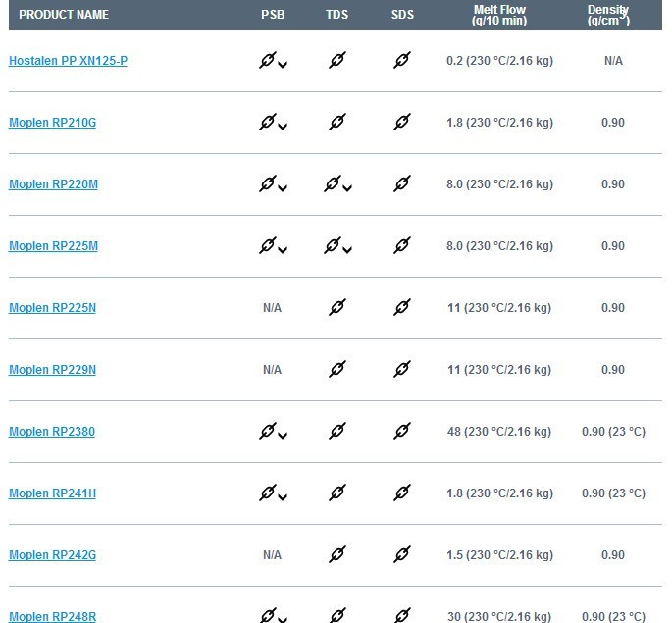Open the Moplen RP229N product link

pyautogui.click(x=52, y=369)
